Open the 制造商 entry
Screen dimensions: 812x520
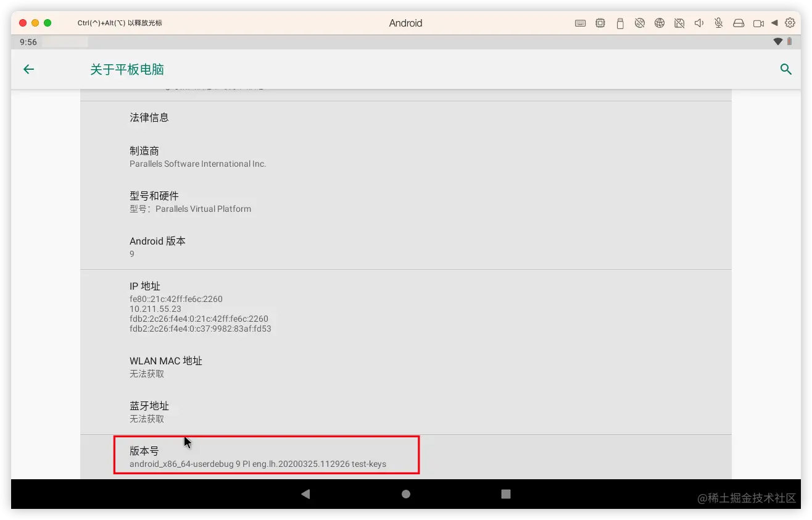click(x=406, y=157)
